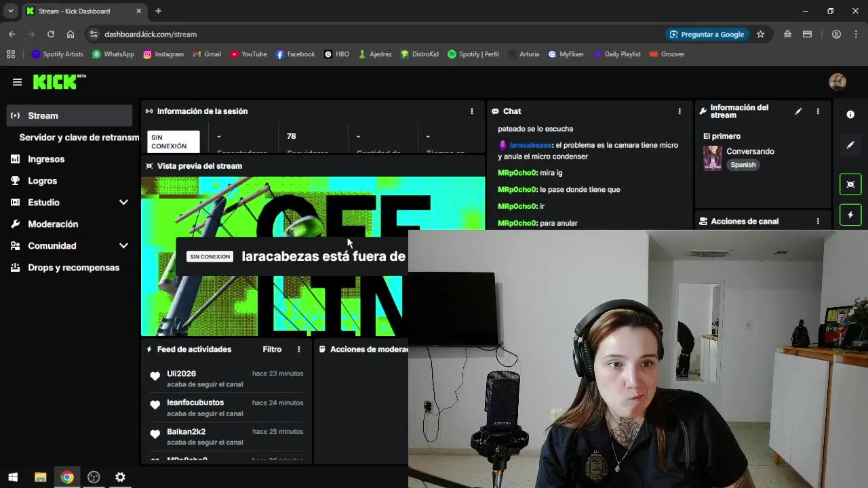Click Preguntar a Google button
Image resolution: width=868 pixels, height=488 pixels.
click(707, 34)
